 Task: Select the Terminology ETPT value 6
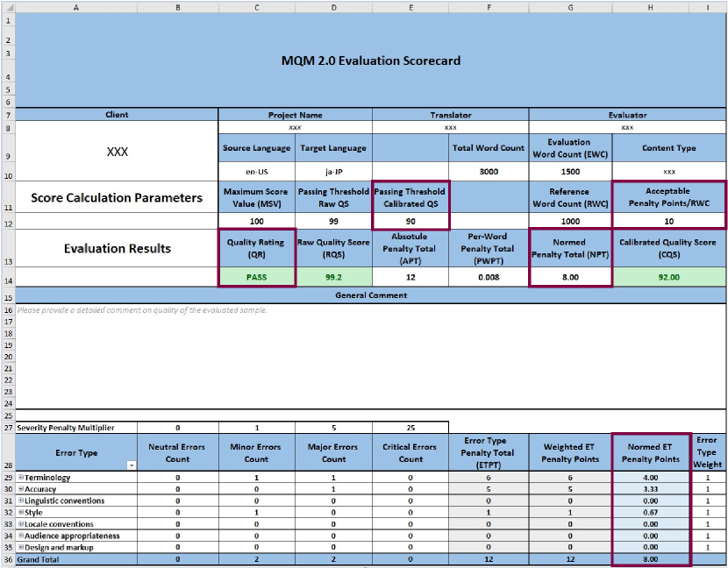[489, 477]
